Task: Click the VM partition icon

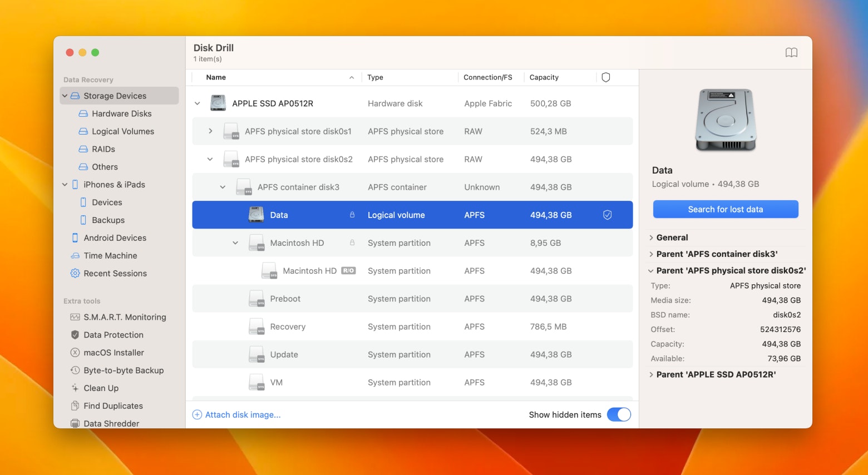Action: 257,382
